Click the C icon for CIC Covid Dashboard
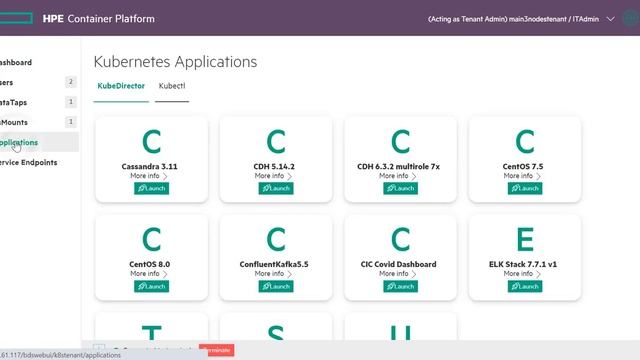Viewport: 640px width, 360px height. (400, 239)
